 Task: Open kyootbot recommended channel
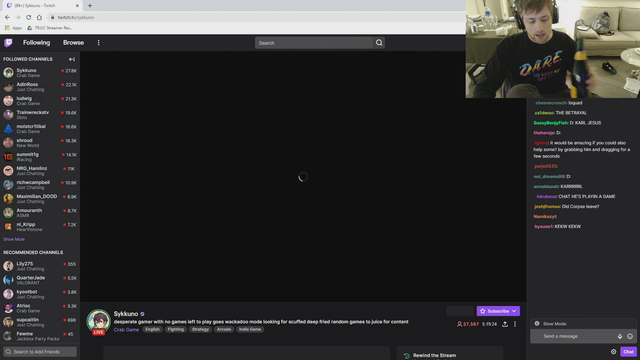[x=40, y=294]
